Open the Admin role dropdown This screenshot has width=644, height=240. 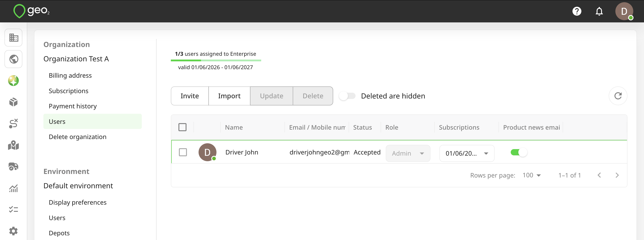point(408,153)
